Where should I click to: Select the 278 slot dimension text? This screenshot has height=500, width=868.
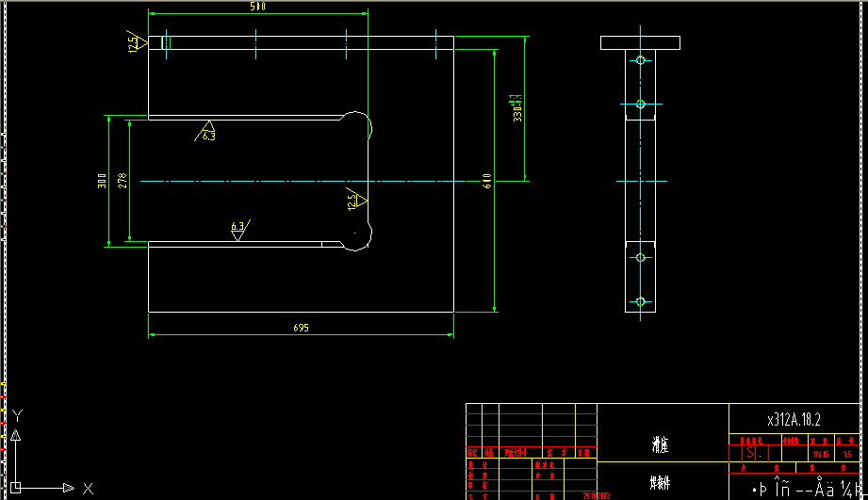click(123, 181)
